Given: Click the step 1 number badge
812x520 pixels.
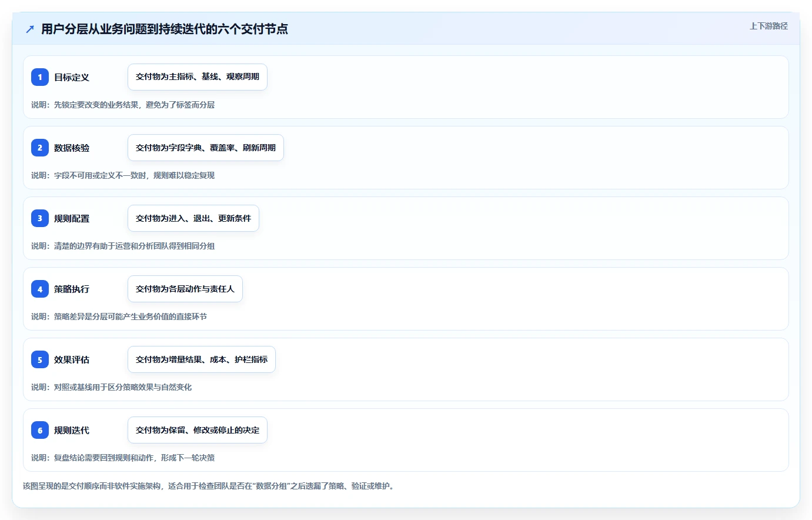Looking at the screenshot, I should [x=40, y=77].
